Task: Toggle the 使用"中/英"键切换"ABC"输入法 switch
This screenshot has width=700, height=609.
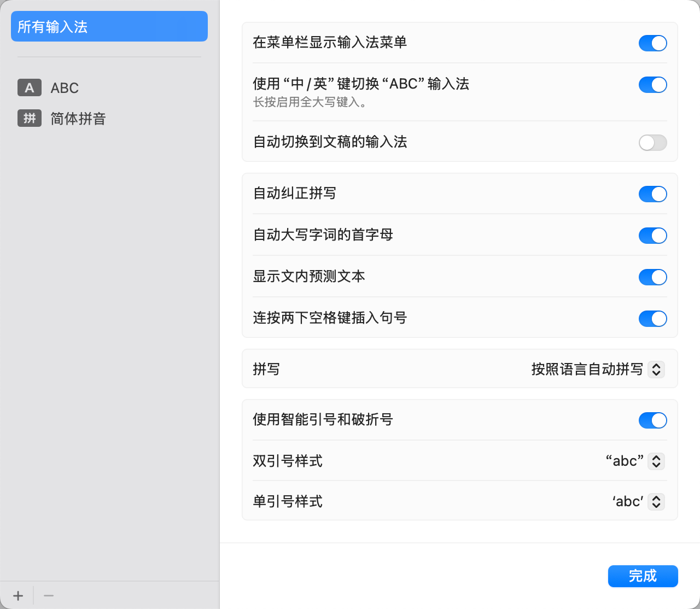Action: [652, 85]
